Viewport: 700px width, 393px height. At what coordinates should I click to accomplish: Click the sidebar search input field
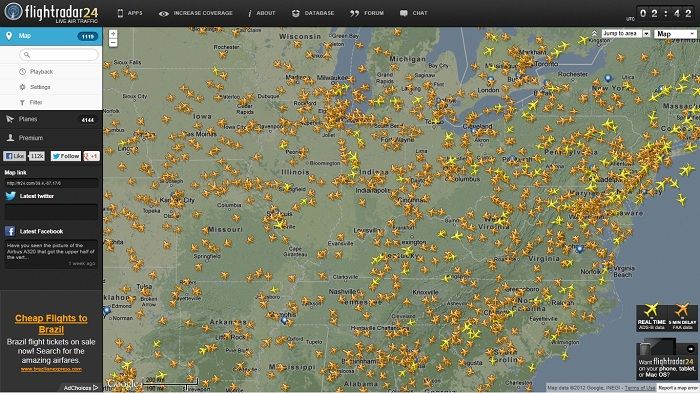pyautogui.click(x=58, y=54)
